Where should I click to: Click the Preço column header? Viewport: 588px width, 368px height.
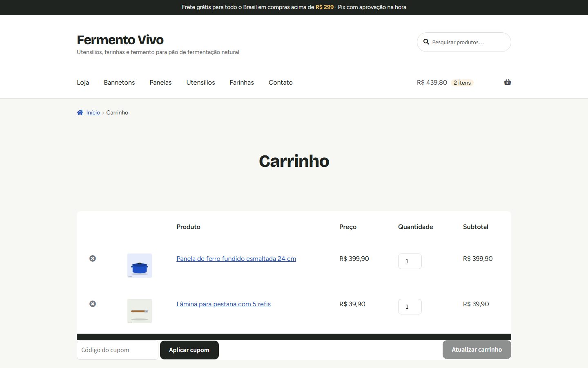pos(348,227)
